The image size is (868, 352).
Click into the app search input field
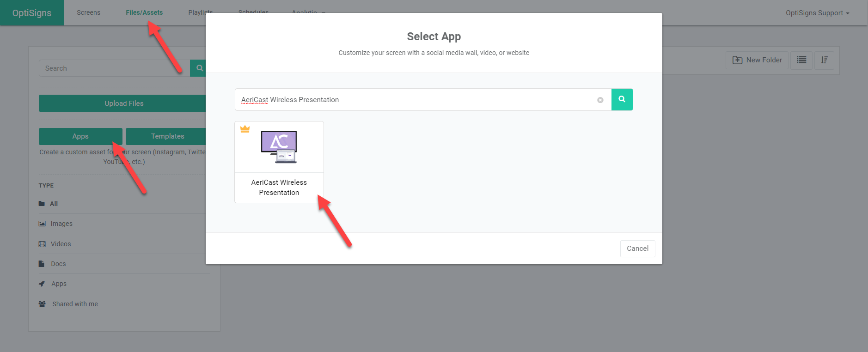416,100
